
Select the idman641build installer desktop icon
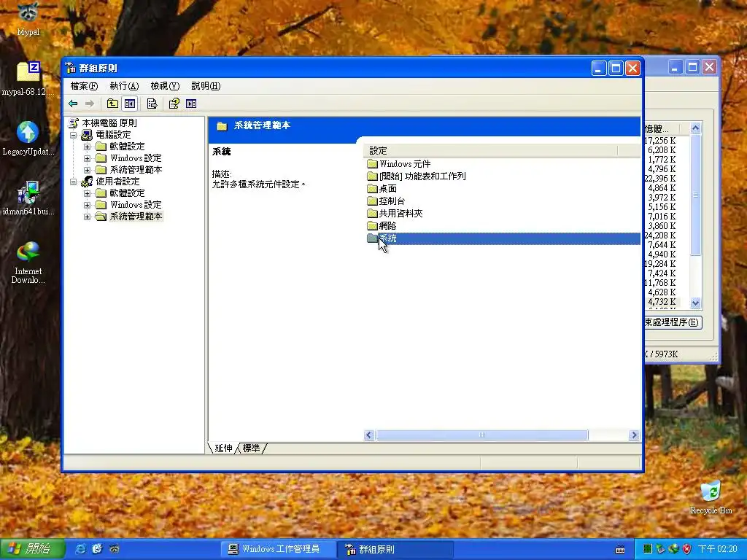[28, 198]
